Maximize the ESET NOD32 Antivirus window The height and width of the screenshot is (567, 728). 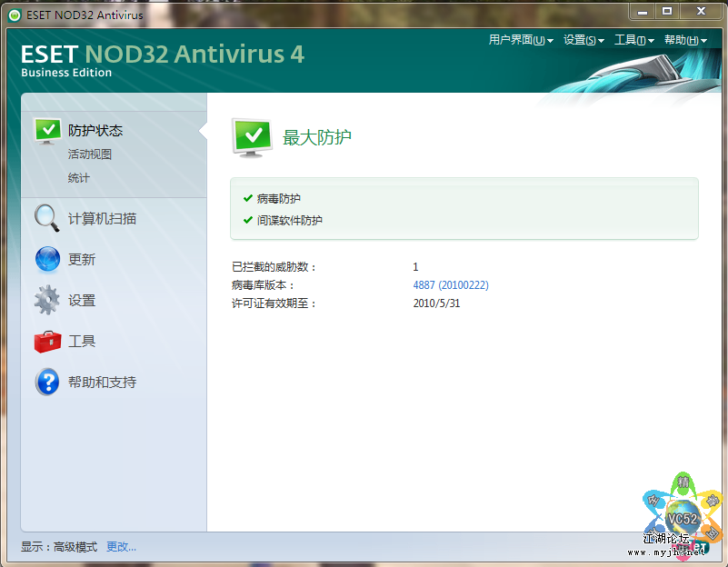[667, 11]
